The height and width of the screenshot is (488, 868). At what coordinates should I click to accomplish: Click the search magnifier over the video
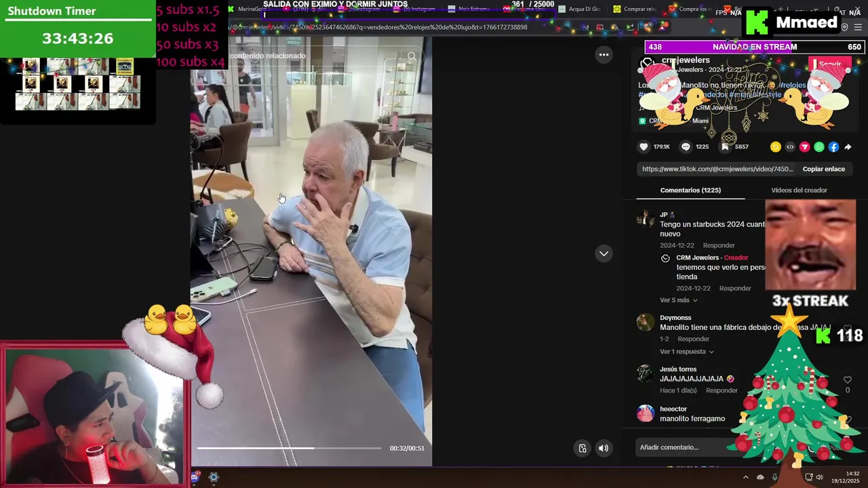click(412, 56)
